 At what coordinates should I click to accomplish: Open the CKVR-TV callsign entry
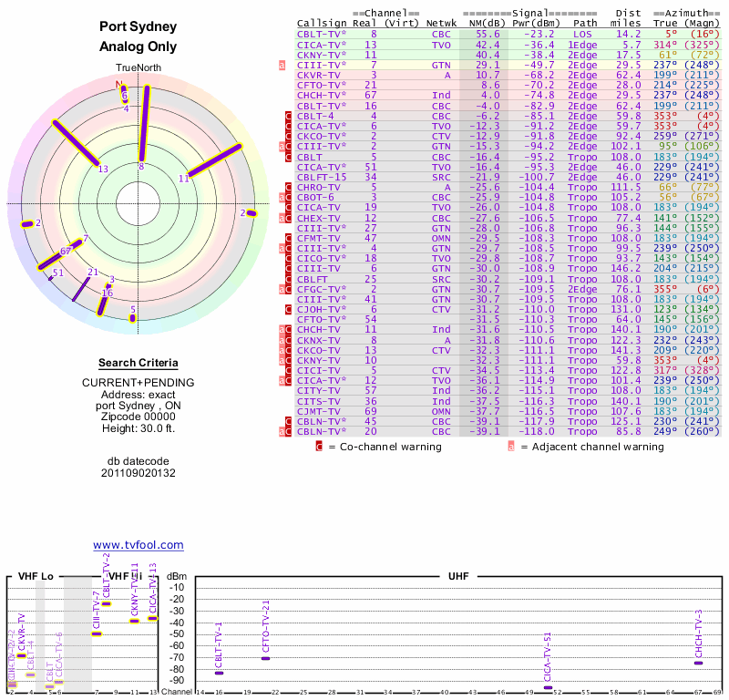click(x=319, y=76)
